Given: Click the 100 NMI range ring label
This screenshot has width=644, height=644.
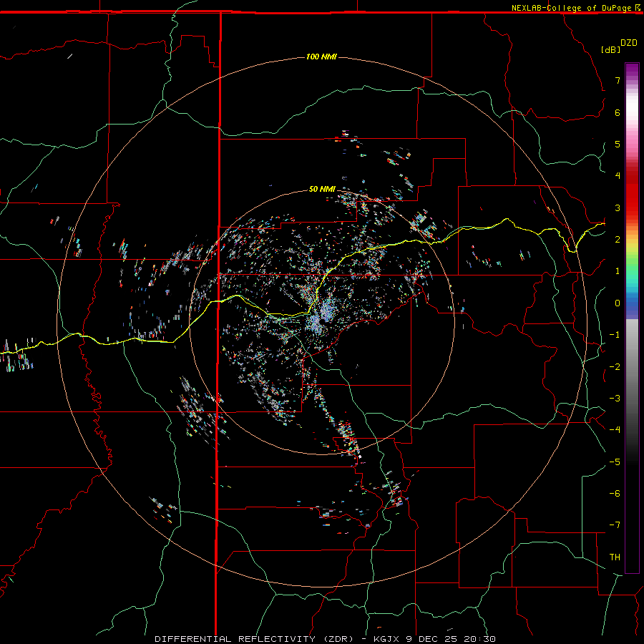Looking at the screenshot, I should coord(321,57).
